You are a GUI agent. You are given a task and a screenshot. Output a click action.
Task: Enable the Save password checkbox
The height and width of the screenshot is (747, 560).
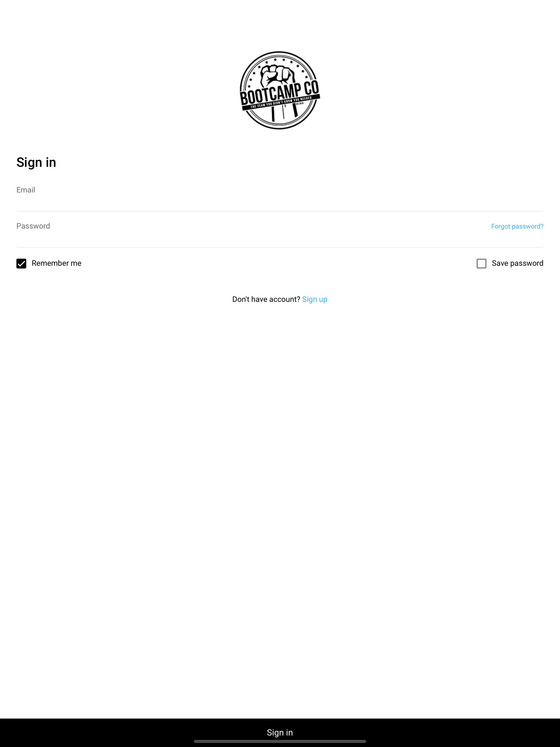pos(481,263)
